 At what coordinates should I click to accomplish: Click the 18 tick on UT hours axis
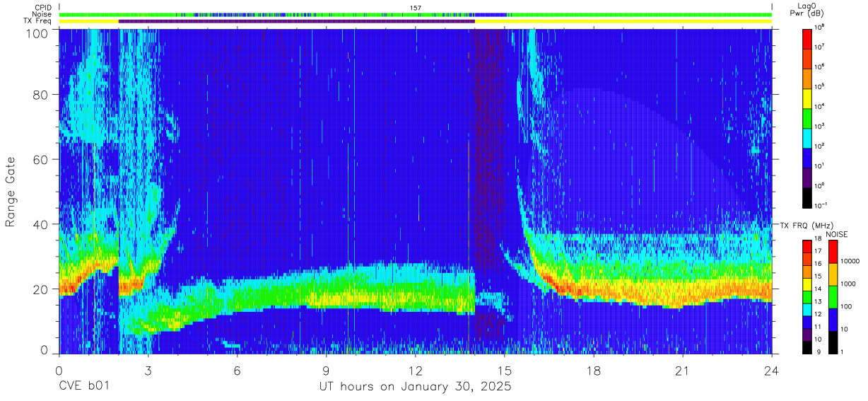click(594, 371)
